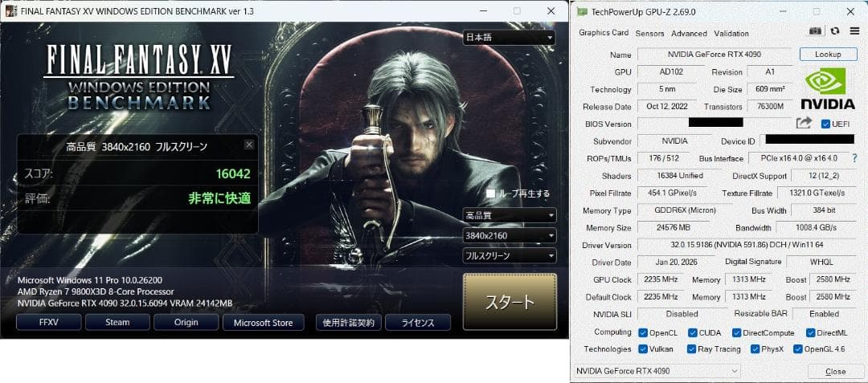Toggle the CUDA checkbox
Screen dimensions: 868x383
coord(693,332)
